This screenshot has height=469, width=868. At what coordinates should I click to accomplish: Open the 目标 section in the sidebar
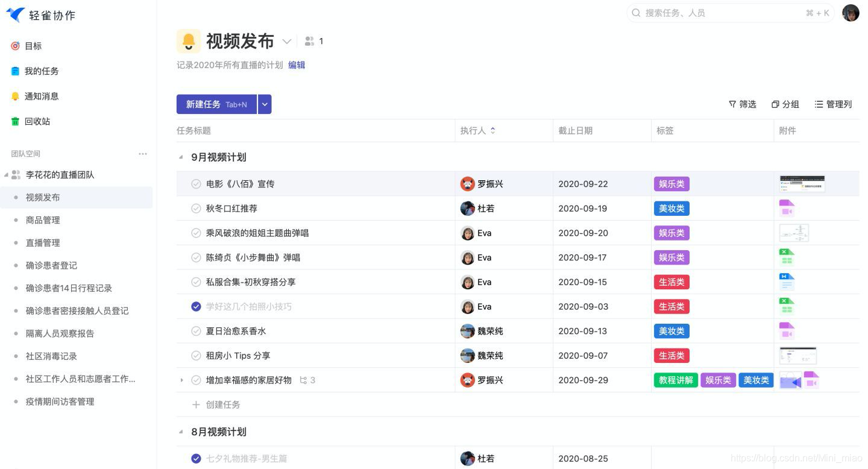click(x=33, y=46)
